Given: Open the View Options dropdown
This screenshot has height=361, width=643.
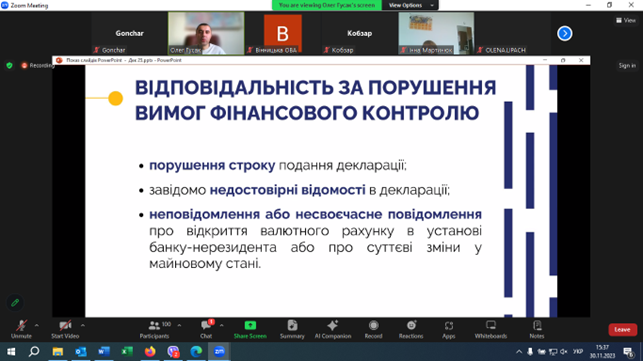Looking at the screenshot, I should tap(410, 5).
